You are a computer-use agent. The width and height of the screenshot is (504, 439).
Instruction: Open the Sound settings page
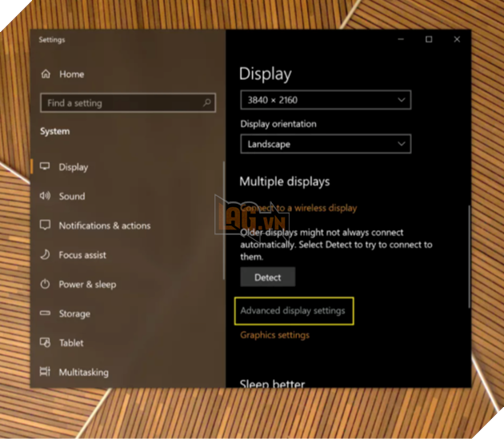point(71,197)
